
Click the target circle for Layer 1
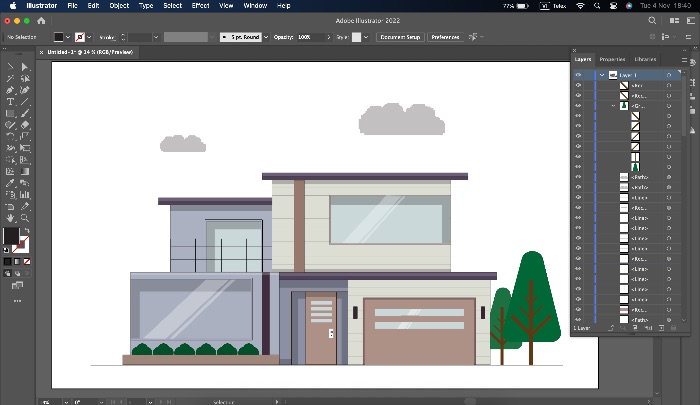click(x=669, y=75)
